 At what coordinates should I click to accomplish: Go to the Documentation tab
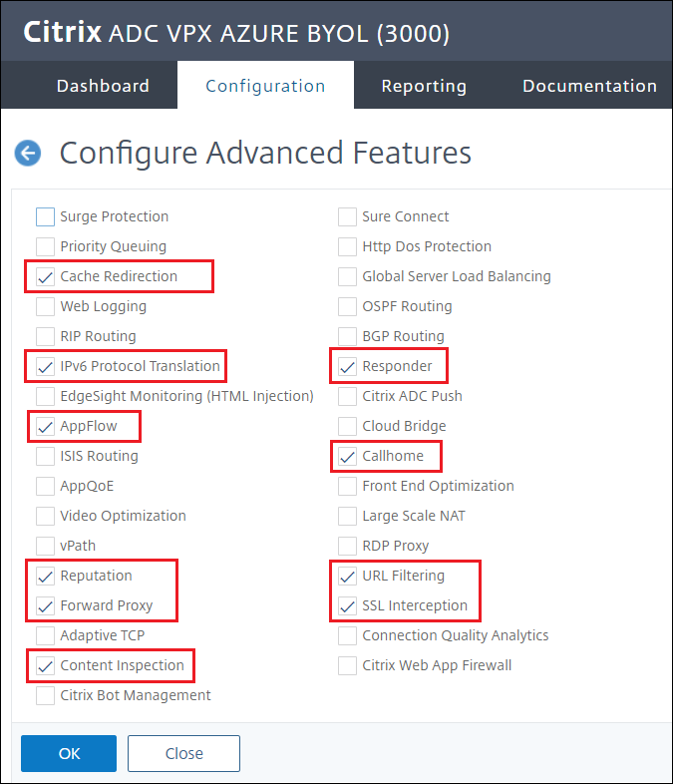click(589, 86)
